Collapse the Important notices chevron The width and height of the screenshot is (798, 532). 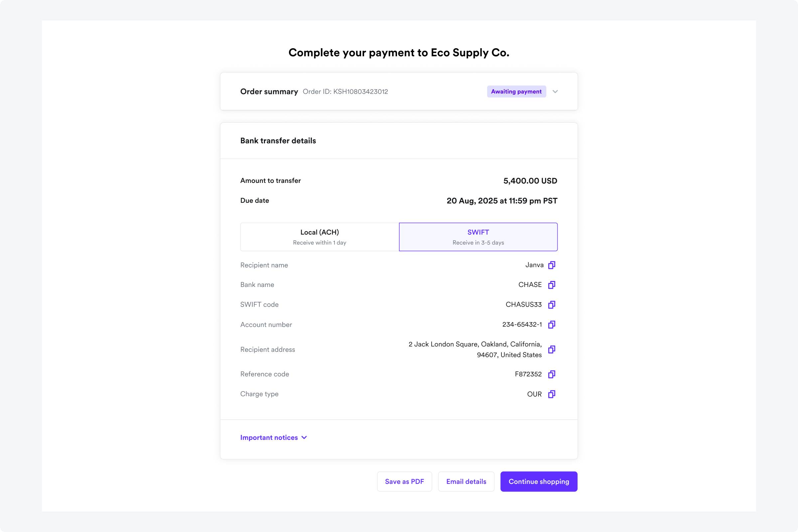[304, 437]
